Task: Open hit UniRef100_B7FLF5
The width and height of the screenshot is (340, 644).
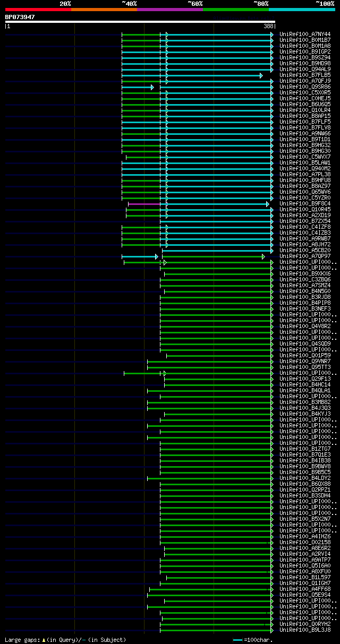Action: point(305,122)
